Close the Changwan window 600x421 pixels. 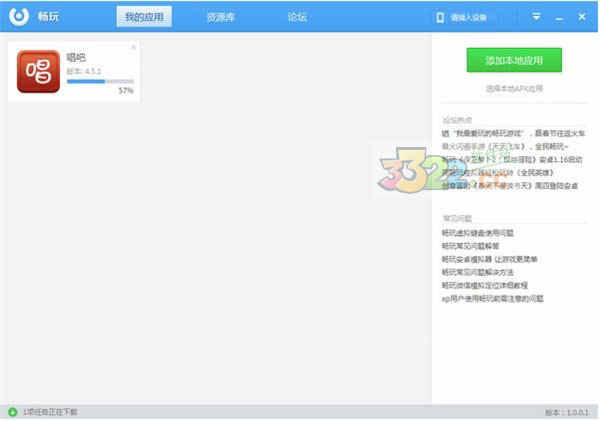582,16
